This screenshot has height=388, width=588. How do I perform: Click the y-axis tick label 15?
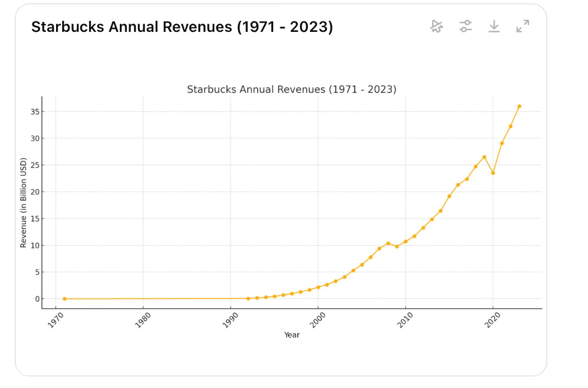(35, 219)
